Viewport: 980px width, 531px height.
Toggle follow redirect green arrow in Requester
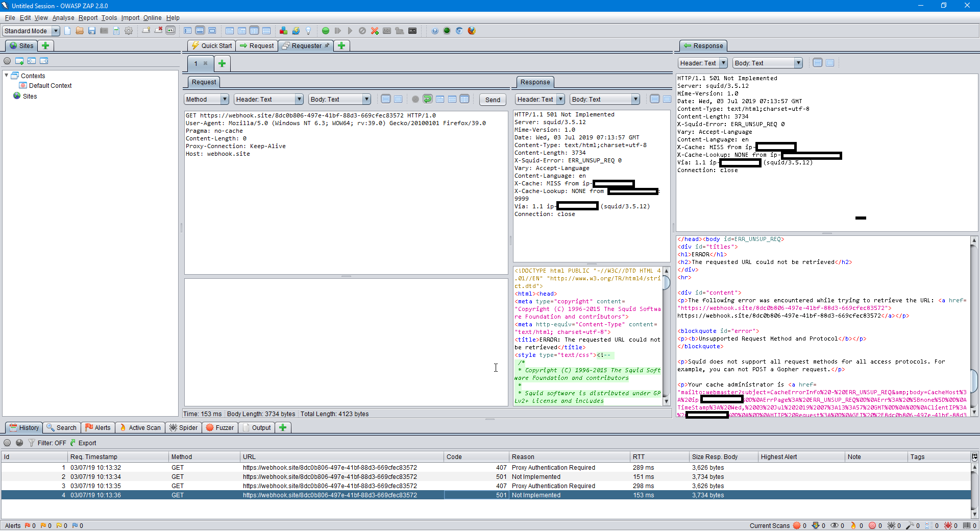(x=428, y=99)
